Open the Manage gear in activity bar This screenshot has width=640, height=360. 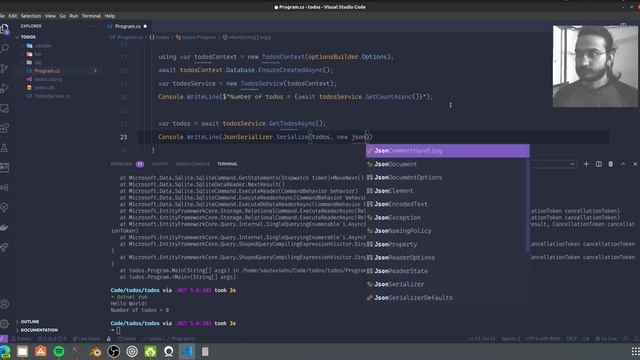pyautogui.click(x=4, y=324)
